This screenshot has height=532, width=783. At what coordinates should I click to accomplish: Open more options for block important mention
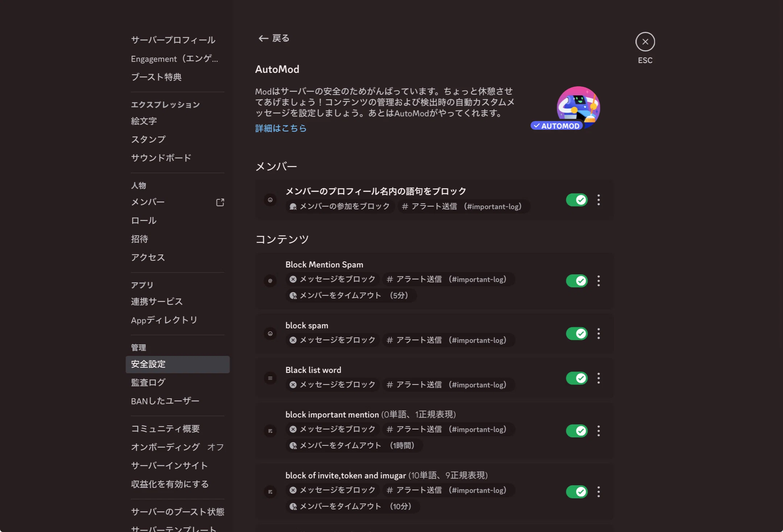click(598, 431)
